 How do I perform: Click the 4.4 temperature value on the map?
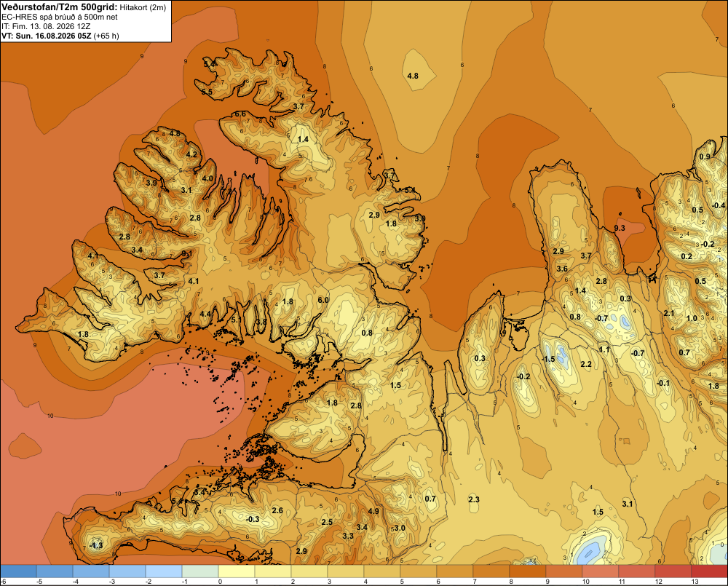(x=205, y=314)
